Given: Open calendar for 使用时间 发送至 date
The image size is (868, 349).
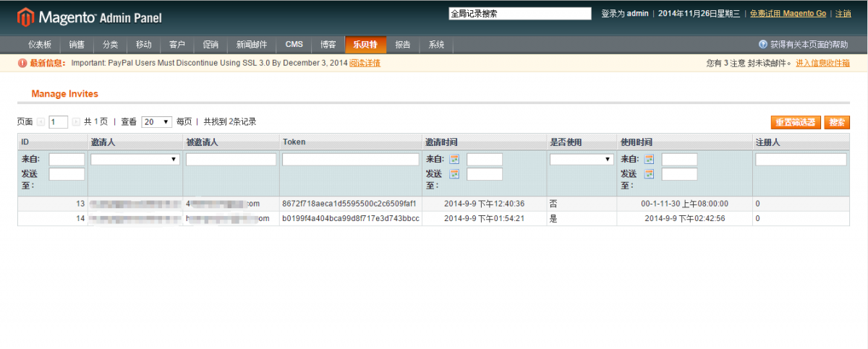Looking at the screenshot, I should click(x=649, y=173).
